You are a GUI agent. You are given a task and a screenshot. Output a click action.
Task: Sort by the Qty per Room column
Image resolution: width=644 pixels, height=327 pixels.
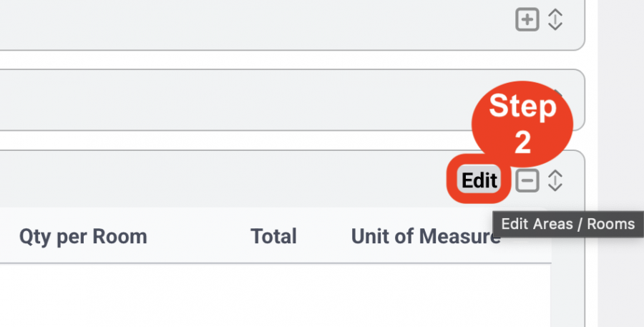pyautogui.click(x=83, y=236)
